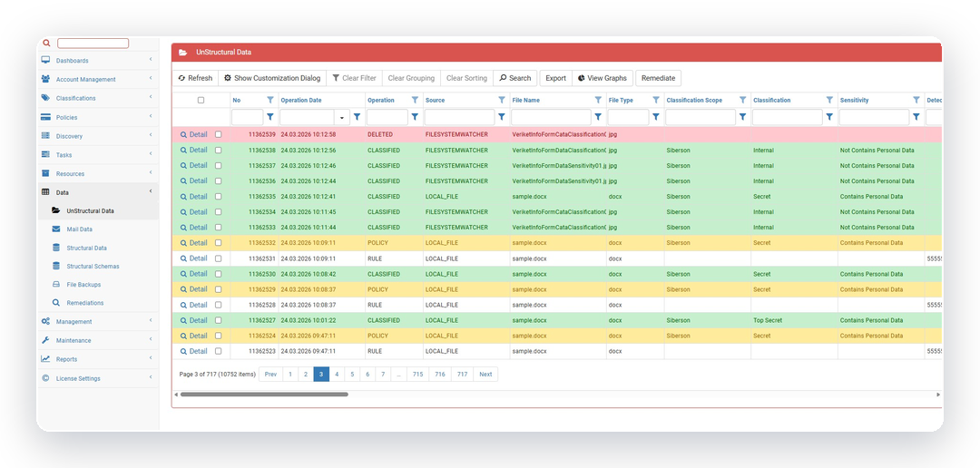Click the Tasks icon in sidebar
Image resolution: width=980 pixels, height=468 pixels.
coord(45,154)
